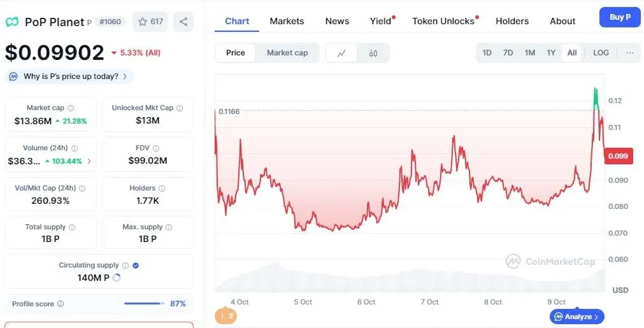Expand Volume (24h) details chevron

(x=89, y=161)
